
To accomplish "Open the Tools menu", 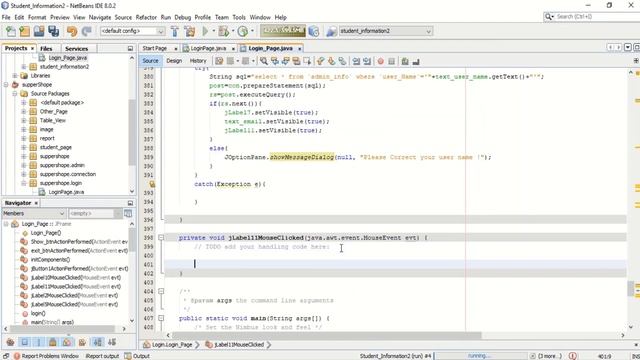I will 239,17.
